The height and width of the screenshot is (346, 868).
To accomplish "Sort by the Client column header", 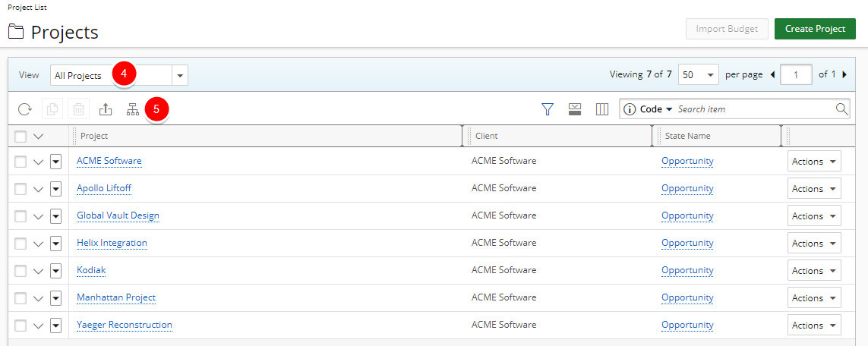I will tap(486, 136).
